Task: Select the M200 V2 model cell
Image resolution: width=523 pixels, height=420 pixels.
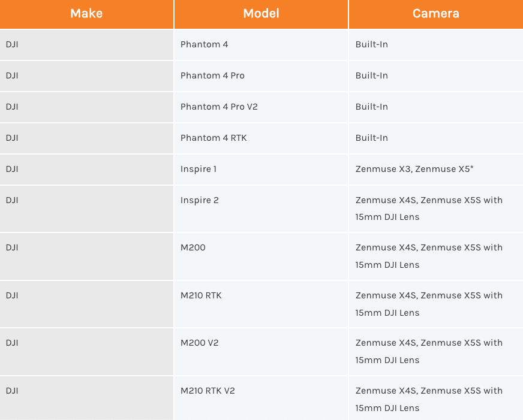Action: (x=261, y=351)
